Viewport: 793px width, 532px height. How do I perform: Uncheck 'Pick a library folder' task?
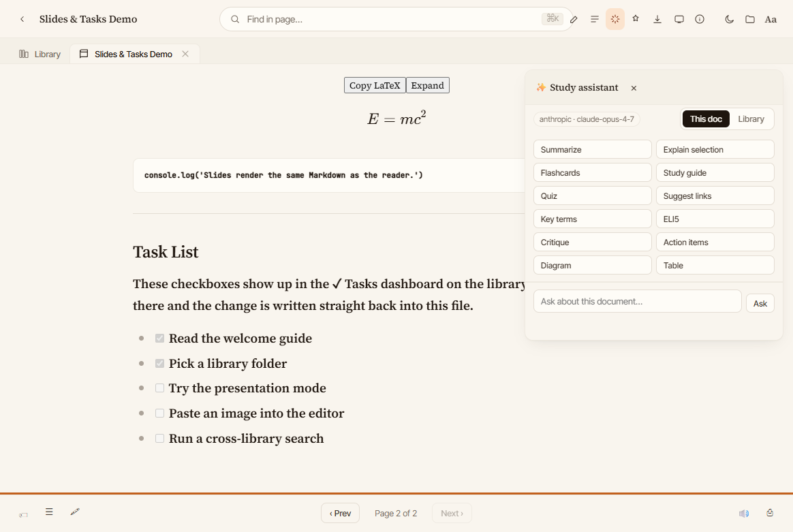pos(160,364)
